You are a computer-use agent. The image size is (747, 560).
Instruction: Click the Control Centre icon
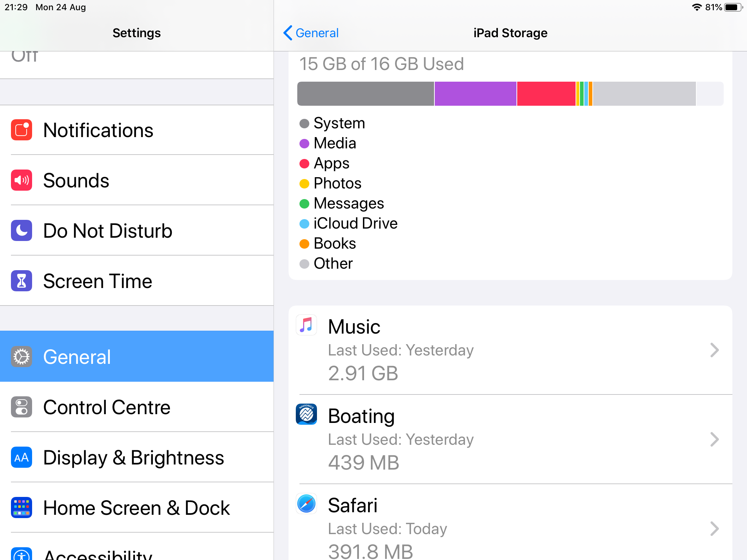(x=21, y=407)
